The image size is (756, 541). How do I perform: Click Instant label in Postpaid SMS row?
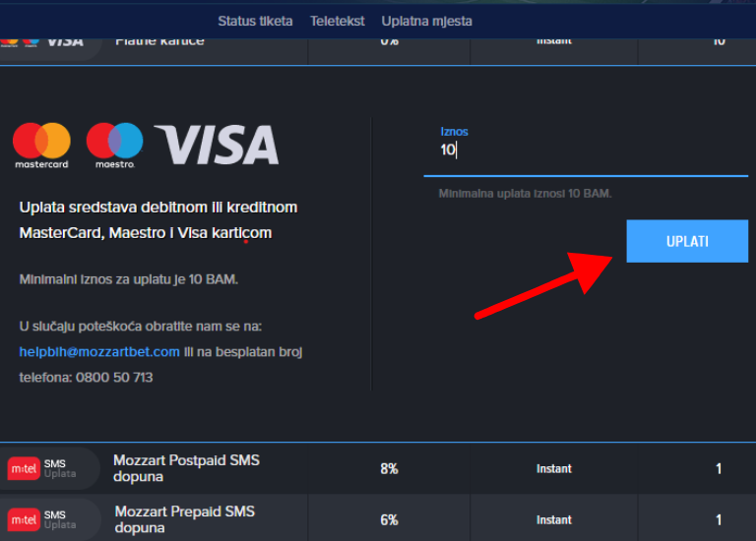[553, 469]
